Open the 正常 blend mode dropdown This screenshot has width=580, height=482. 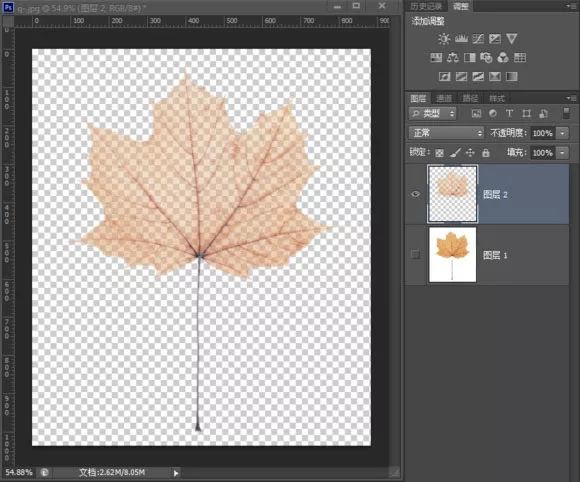tap(446, 133)
